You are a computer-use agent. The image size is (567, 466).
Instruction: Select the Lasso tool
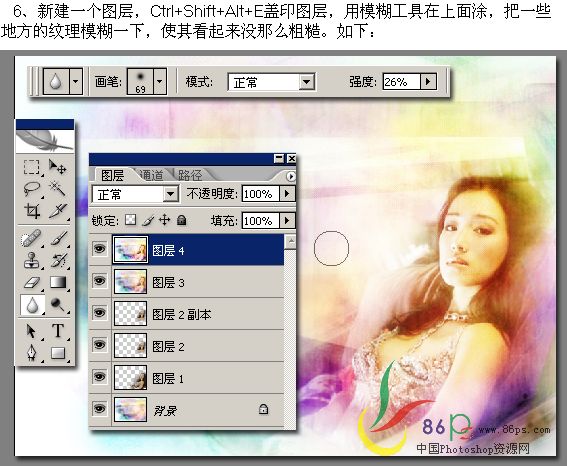31,188
